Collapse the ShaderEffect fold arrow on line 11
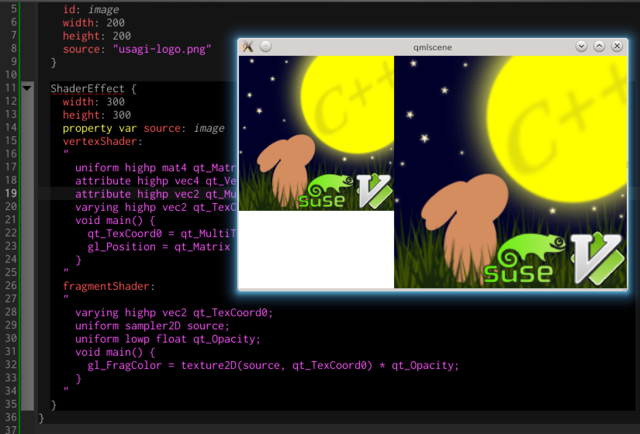Viewport: 640px width, 434px height. point(27,88)
